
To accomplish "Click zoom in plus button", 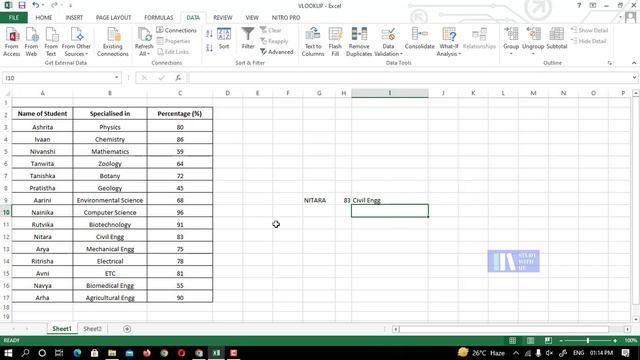I will pos(615,340).
